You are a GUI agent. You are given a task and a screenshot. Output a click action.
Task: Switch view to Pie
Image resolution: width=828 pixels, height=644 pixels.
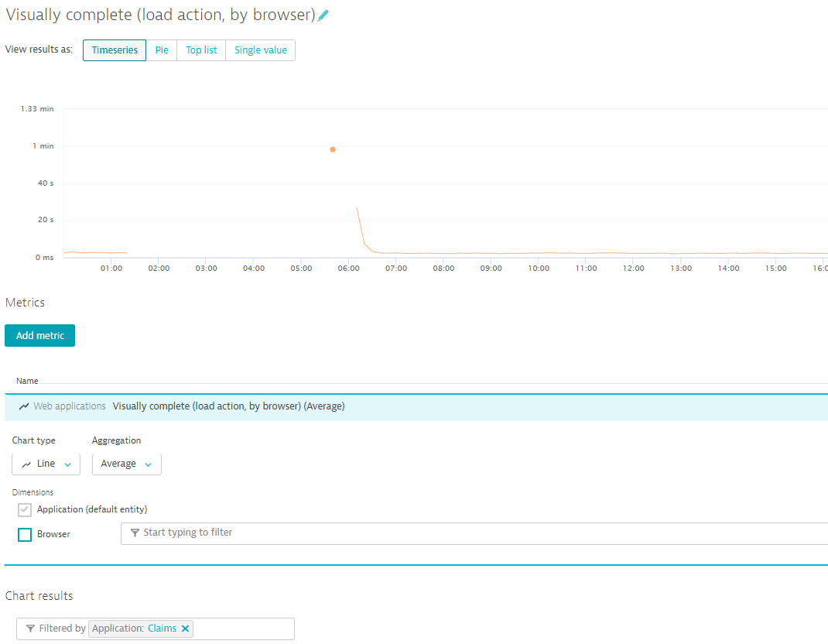click(x=162, y=50)
